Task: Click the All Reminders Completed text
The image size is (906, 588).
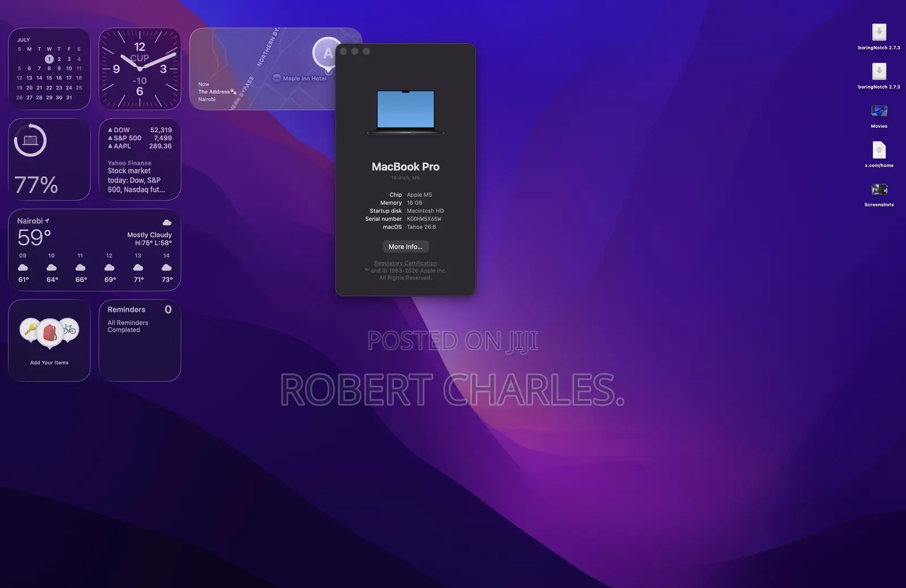Action: 128,327
